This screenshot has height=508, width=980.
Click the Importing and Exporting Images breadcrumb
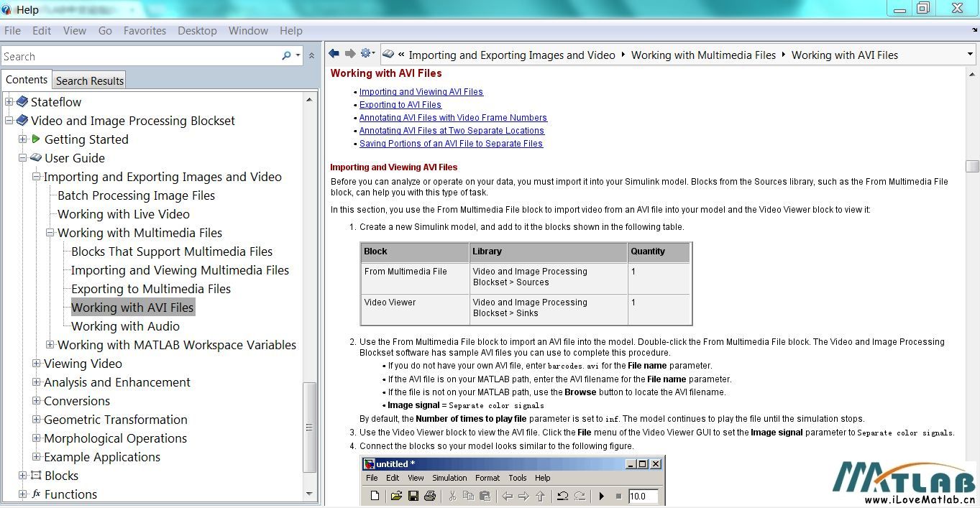coord(512,55)
